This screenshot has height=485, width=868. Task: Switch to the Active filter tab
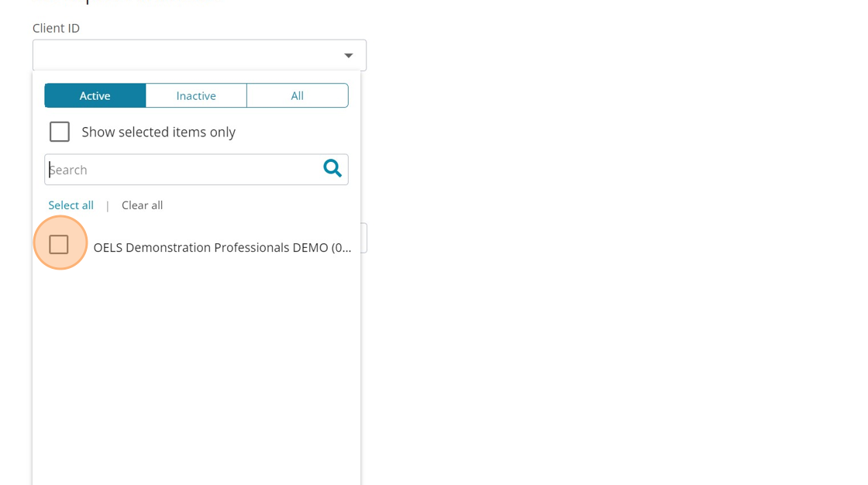point(95,96)
